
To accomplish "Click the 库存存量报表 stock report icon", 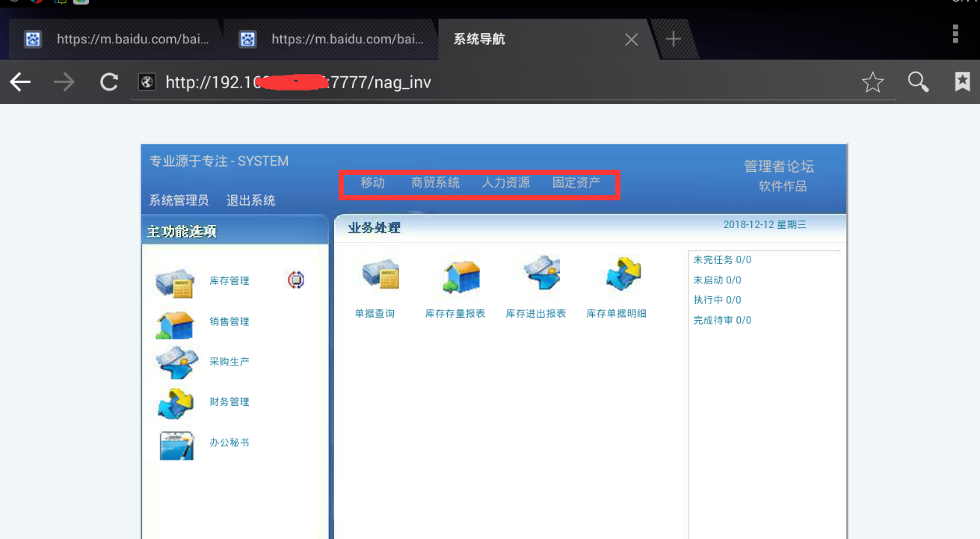I will coord(461,277).
